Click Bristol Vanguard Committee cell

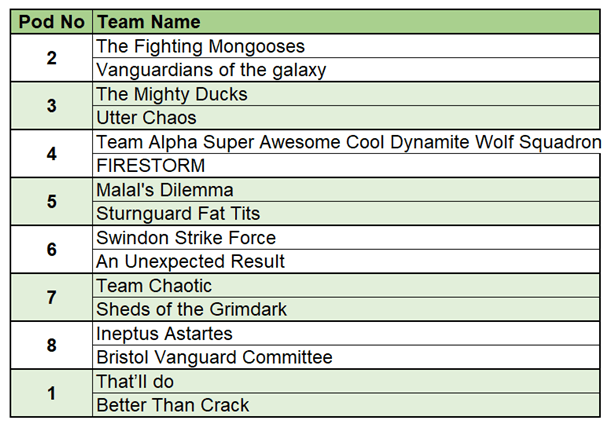coord(214,358)
